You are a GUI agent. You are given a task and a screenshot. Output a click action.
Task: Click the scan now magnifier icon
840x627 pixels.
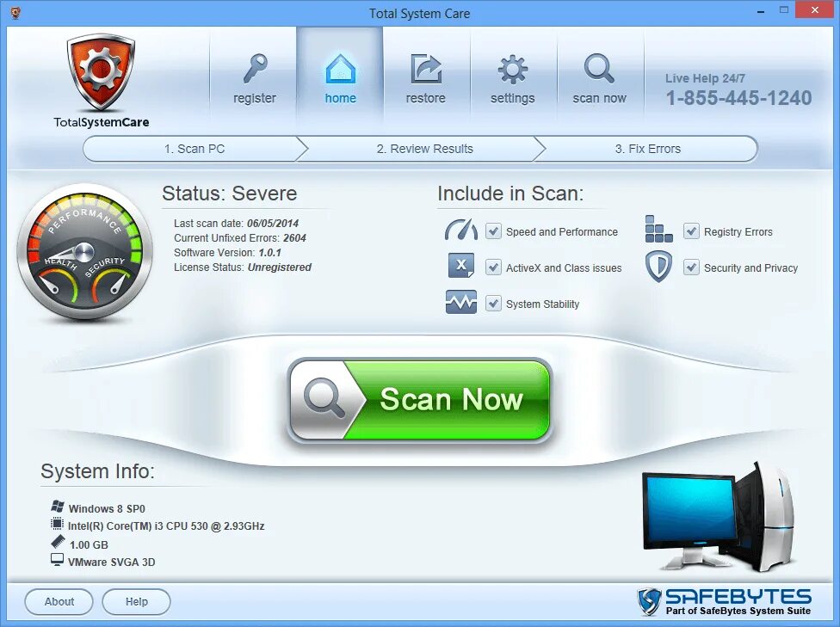click(x=599, y=68)
